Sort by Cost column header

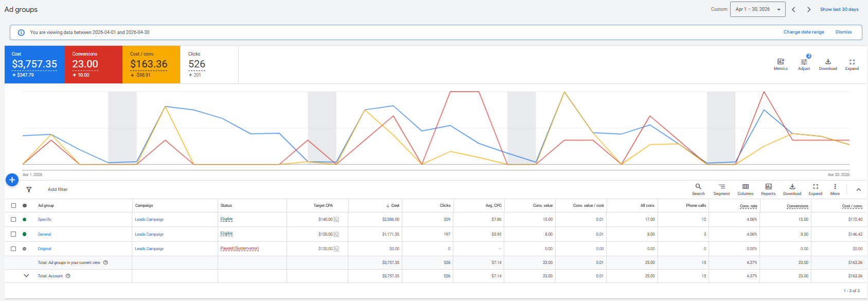click(395, 205)
